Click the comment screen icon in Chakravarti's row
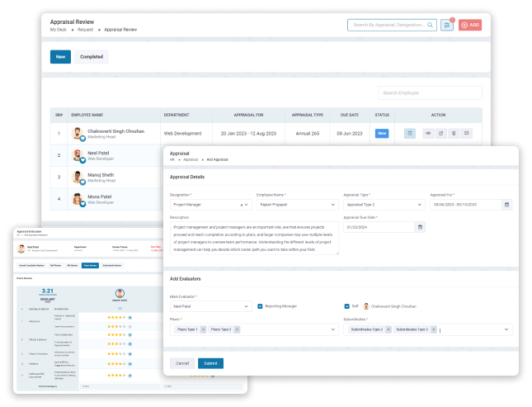Viewport: 532px width, 407px height. tap(467, 133)
